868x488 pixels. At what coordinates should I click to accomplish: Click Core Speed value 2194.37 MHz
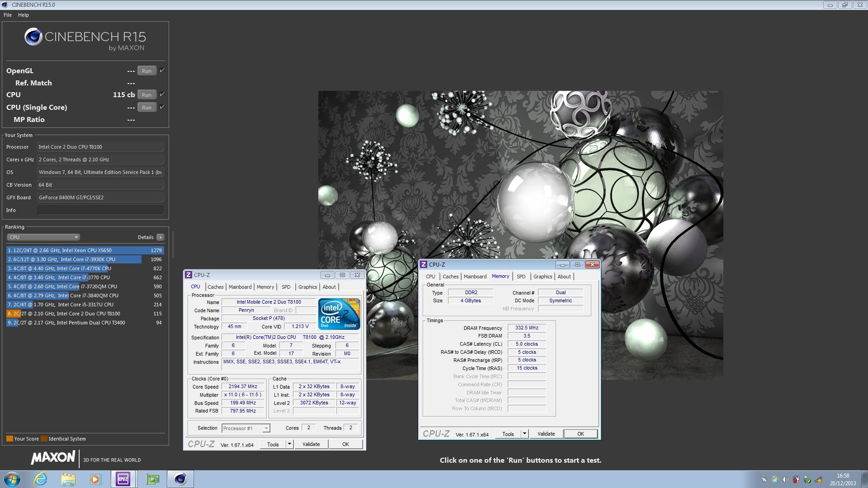point(243,387)
